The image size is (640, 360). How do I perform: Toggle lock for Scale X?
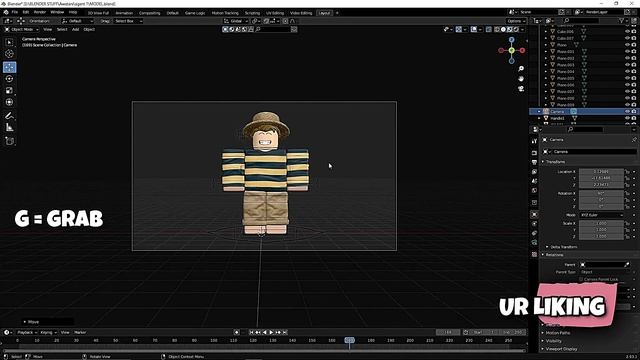[x=627, y=223]
